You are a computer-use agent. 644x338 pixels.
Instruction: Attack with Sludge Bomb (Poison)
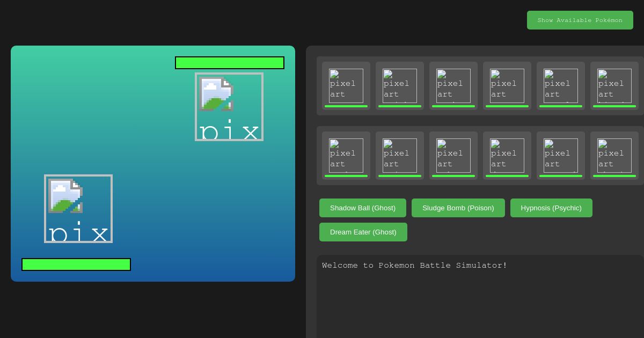pos(458,208)
